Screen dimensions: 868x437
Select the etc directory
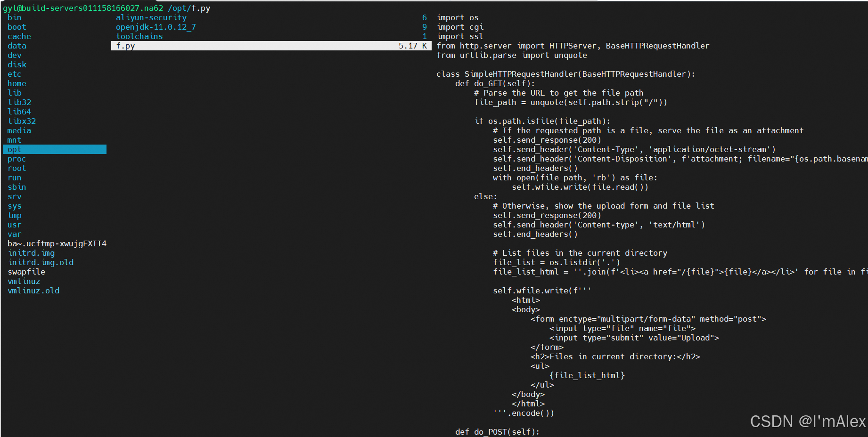14,74
